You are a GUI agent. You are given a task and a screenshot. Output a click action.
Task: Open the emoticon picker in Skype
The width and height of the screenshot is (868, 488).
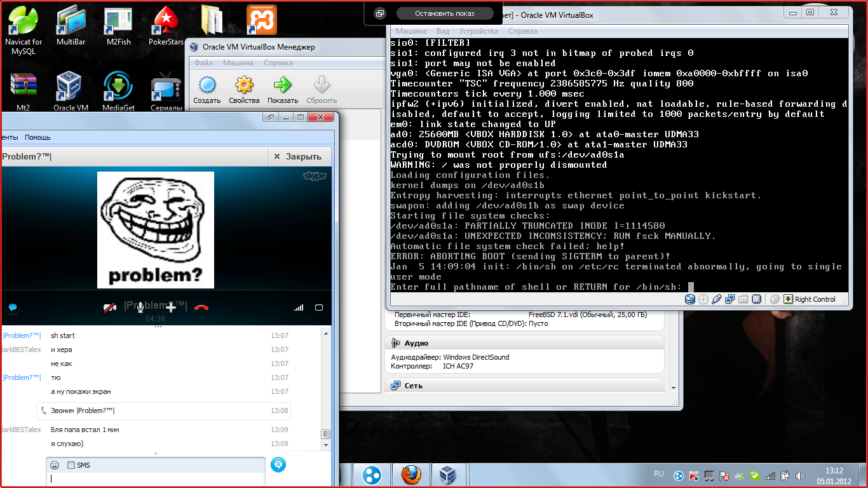pyautogui.click(x=55, y=465)
